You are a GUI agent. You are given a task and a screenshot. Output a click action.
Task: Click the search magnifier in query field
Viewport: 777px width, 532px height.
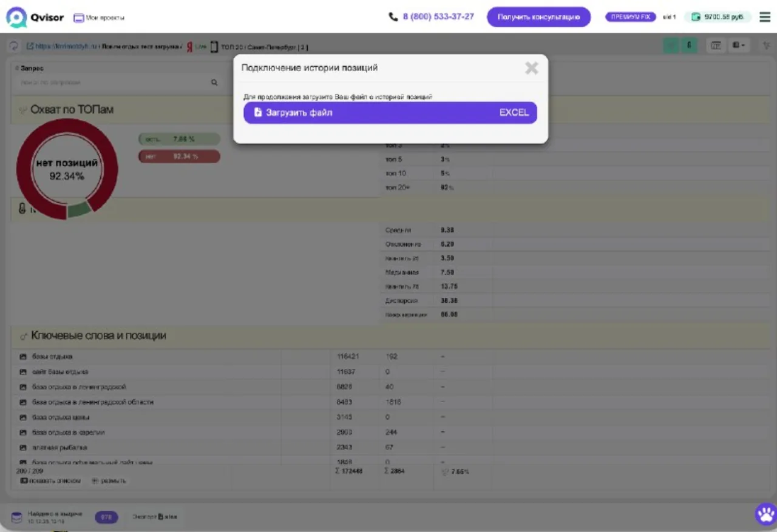214,82
